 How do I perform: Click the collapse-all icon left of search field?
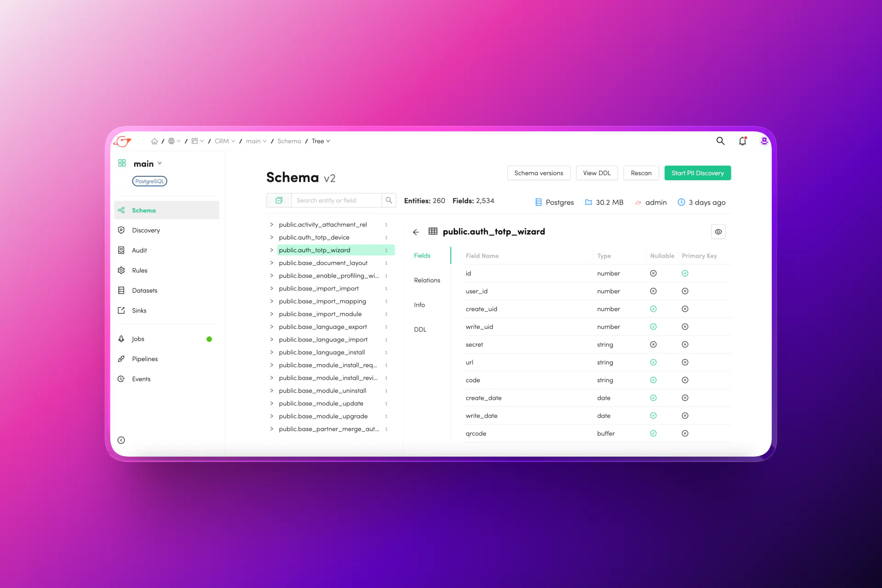tap(279, 200)
